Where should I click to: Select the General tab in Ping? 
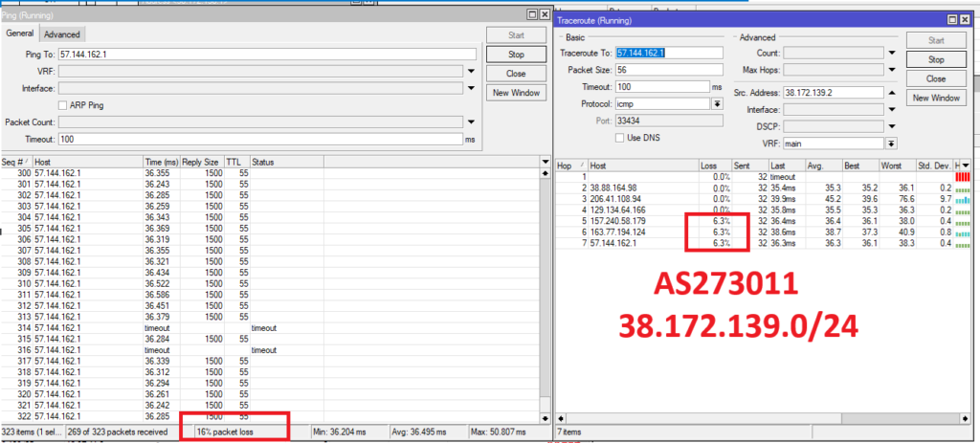point(20,33)
